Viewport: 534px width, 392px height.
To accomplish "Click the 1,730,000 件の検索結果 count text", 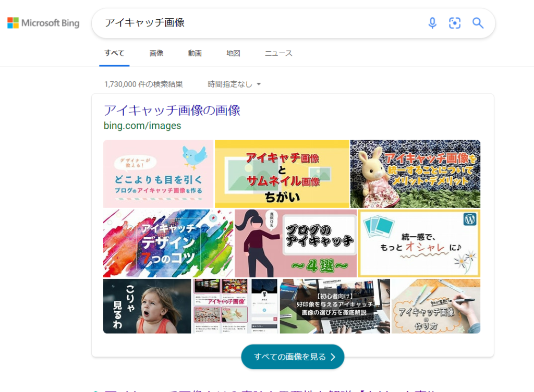I will 143,84.
